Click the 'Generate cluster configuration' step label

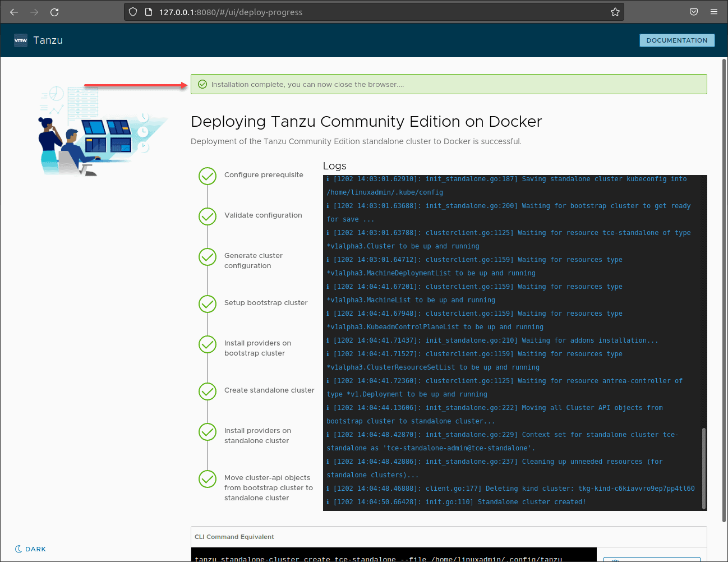pyautogui.click(x=254, y=261)
